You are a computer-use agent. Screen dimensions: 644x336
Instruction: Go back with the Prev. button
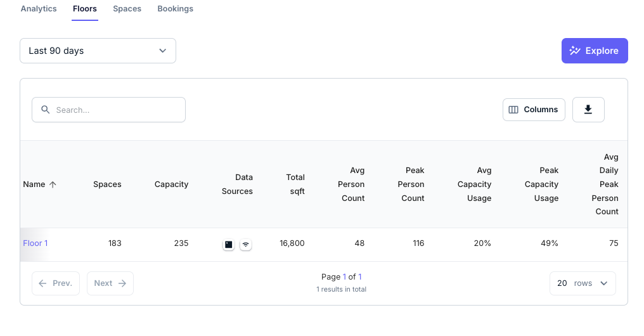pyautogui.click(x=55, y=283)
